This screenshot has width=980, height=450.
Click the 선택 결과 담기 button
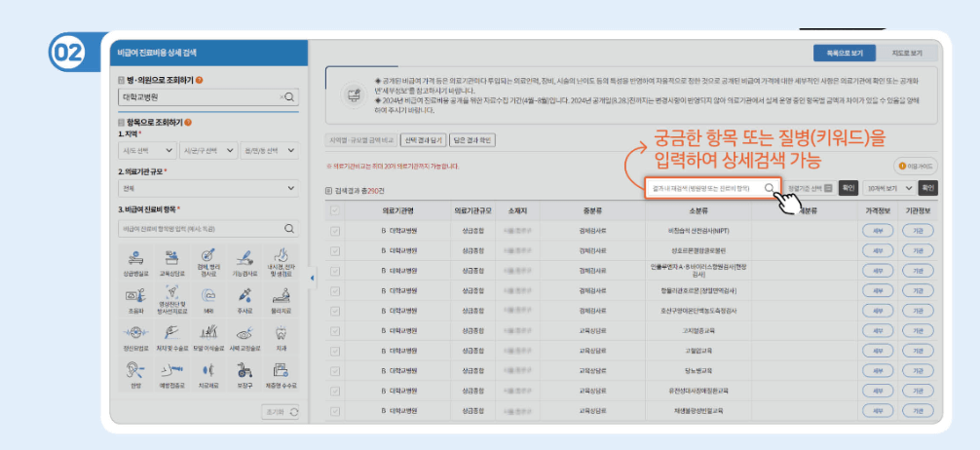pyautogui.click(x=423, y=140)
